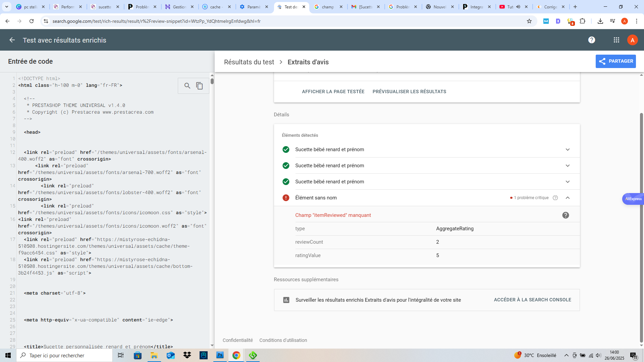
Task: View site information icon in address bar
Action: click(x=46, y=21)
